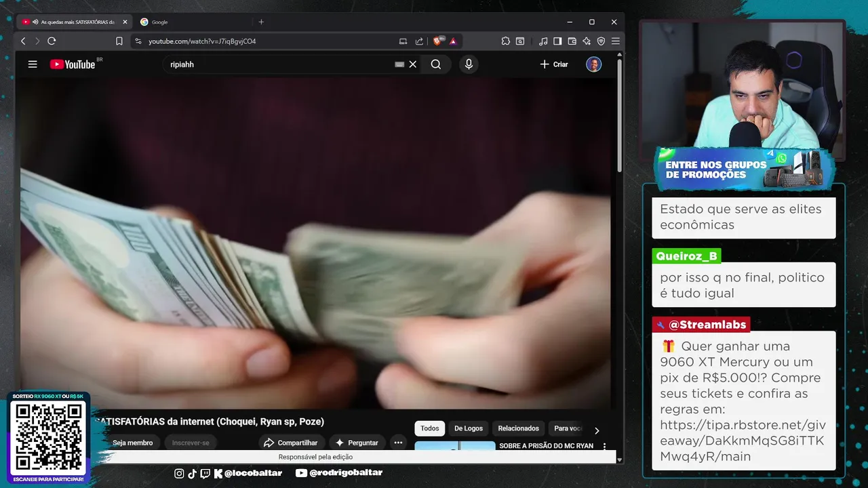The height and width of the screenshot is (488, 868).
Task: Select the 'As quedas mais SATISFATÓRIAS' tab
Action: (75, 22)
